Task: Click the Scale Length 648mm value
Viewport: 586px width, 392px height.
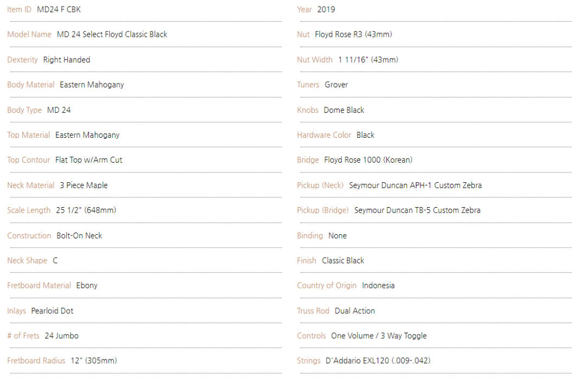Action: pyautogui.click(x=86, y=210)
